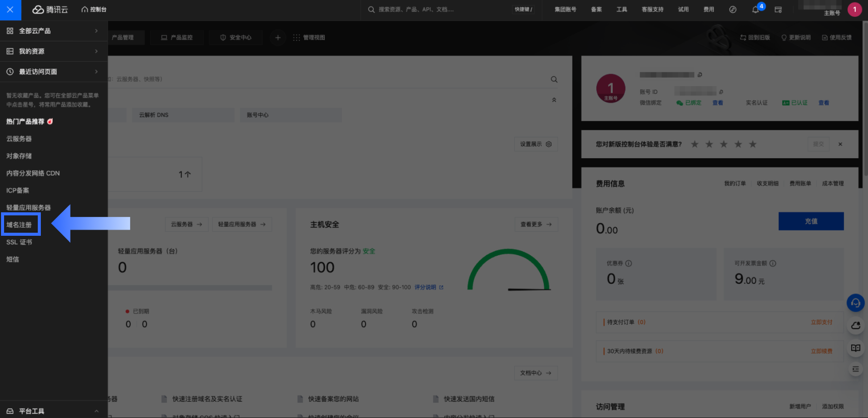Image resolution: width=868 pixels, height=418 pixels.
Task: Switch to the 安全中心 tab
Action: [x=235, y=38]
